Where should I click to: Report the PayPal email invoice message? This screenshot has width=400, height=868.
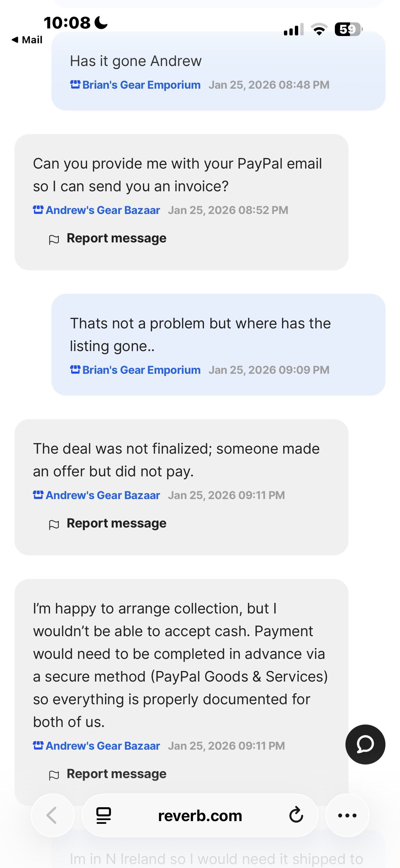tap(116, 238)
